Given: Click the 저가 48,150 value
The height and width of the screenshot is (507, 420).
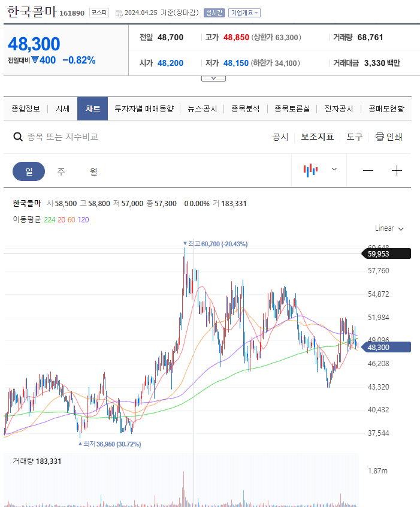Looking at the screenshot, I should pyautogui.click(x=236, y=63).
